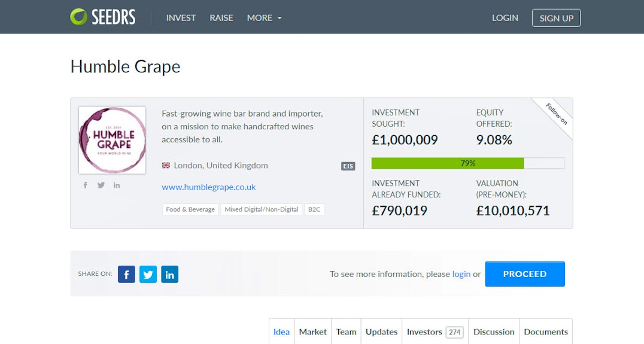Image resolution: width=644 pixels, height=344 pixels.
Task: Click the blue PROCEED button
Action: [525, 274]
